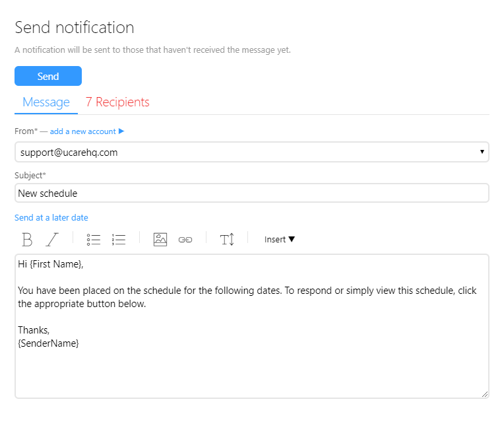Image resolution: width=504 pixels, height=422 pixels.
Task: Click the add a new account link
Action: (x=82, y=131)
